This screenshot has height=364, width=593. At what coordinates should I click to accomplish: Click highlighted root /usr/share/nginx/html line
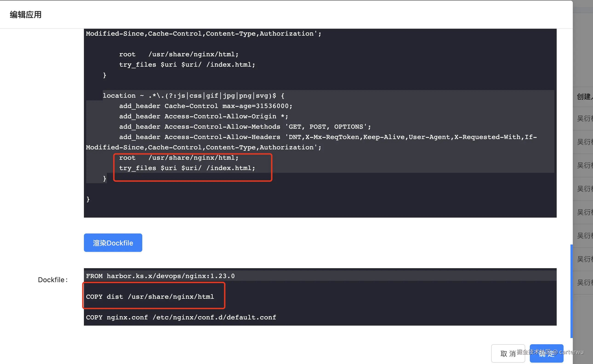179,158
